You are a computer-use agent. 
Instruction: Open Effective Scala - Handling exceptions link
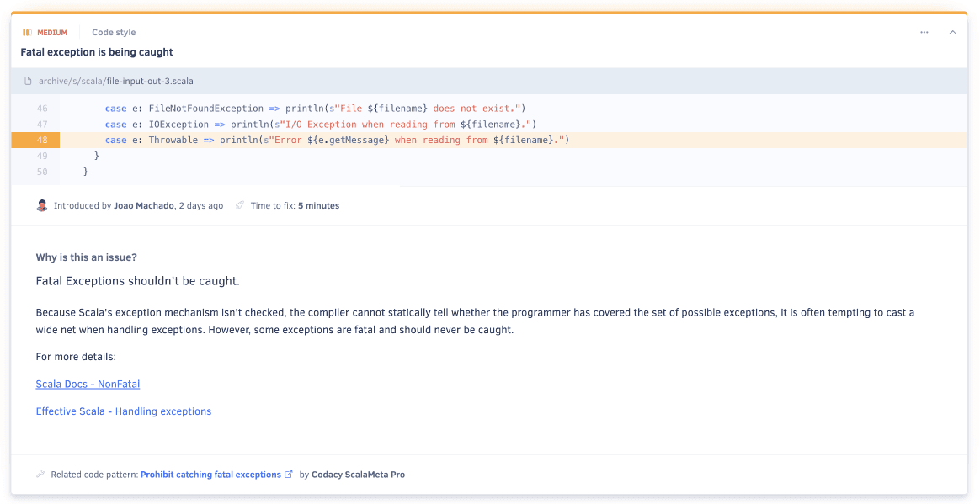[124, 411]
